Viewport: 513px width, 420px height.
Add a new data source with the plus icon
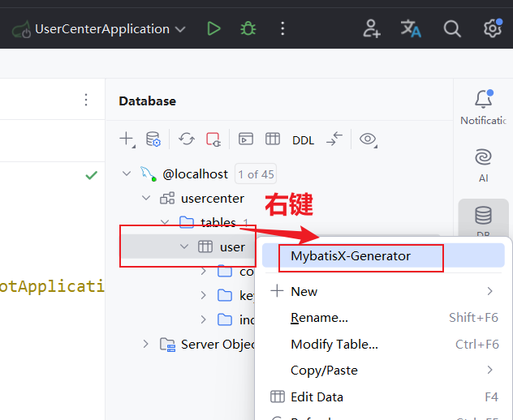[127, 139]
